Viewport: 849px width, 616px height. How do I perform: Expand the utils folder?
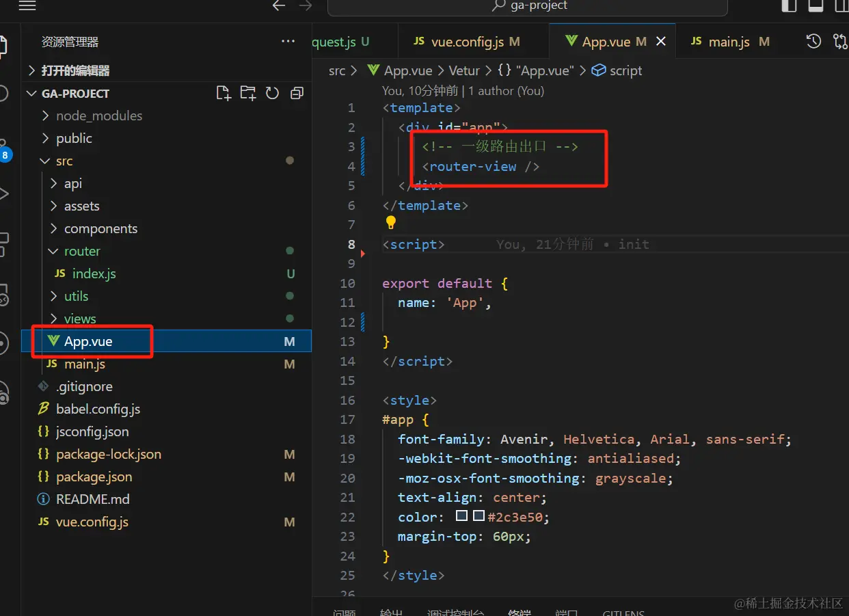pos(76,296)
